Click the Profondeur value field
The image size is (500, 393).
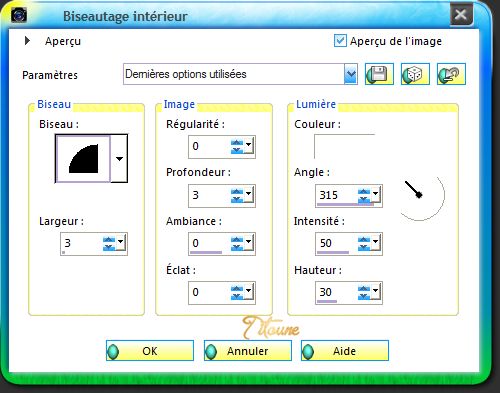point(209,195)
